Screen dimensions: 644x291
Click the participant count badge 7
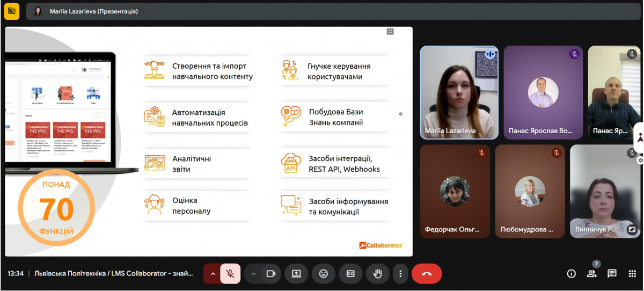pos(596,264)
